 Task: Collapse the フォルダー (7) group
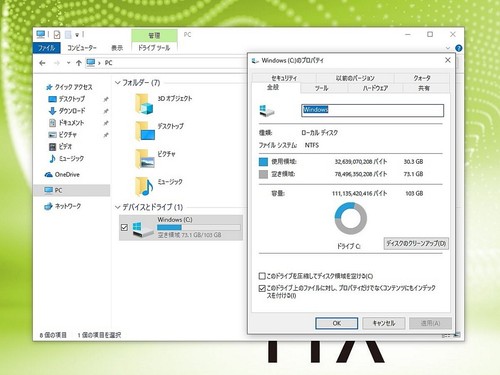[x=117, y=82]
